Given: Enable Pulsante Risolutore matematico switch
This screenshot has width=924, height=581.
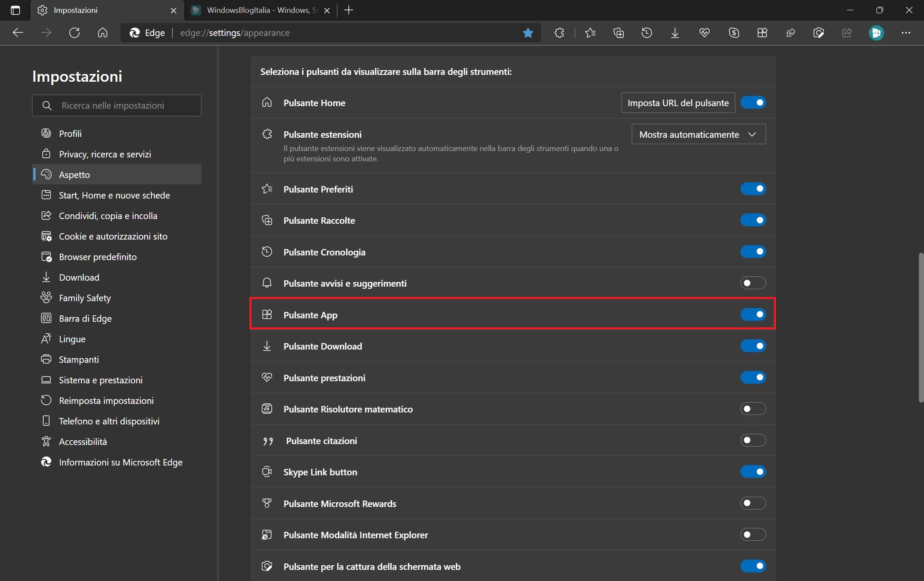Looking at the screenshot, I should (x=753, y=409).
